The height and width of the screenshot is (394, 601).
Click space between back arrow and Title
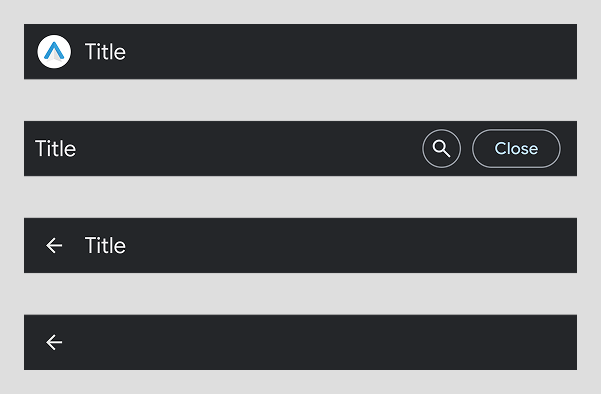[x=74, y=245]
